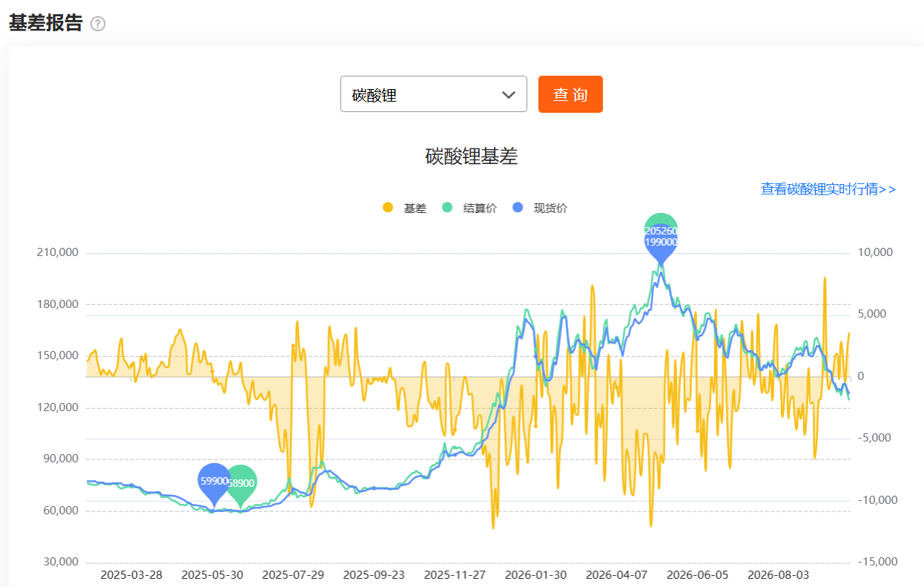Toggle the 现货价 legend series
Viewport: 924px width, 587px height.
point(540,209)
